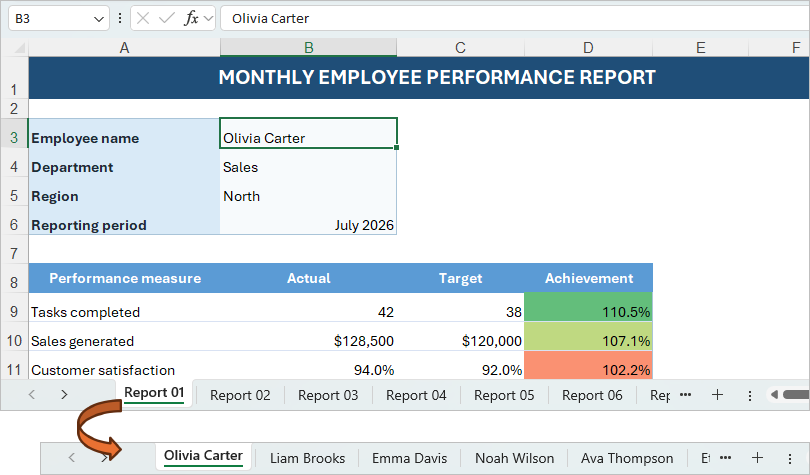The height and width of the screenshot is (475, 810).
Task: Click the formula bar containing Olivia Carter
Action: (515, 19)
